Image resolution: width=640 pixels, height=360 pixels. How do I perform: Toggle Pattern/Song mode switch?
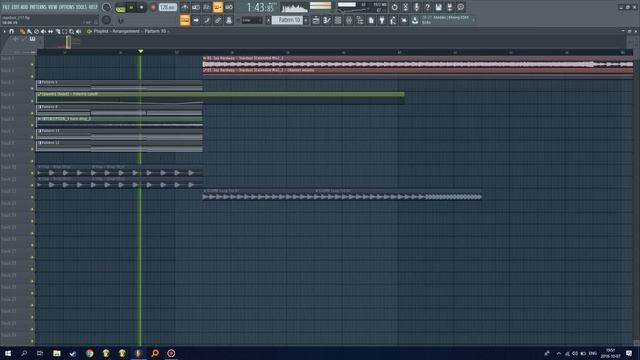pos(120,8)
